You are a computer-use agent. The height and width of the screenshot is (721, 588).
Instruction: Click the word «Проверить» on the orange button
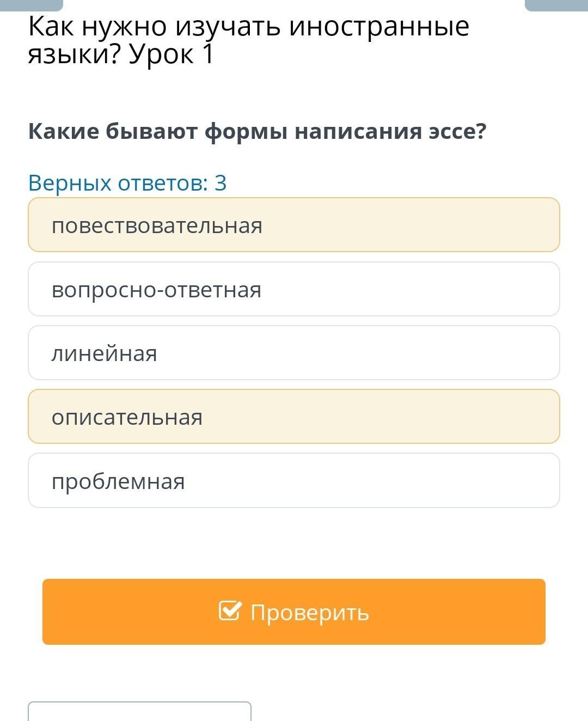[x=309, y=613]
